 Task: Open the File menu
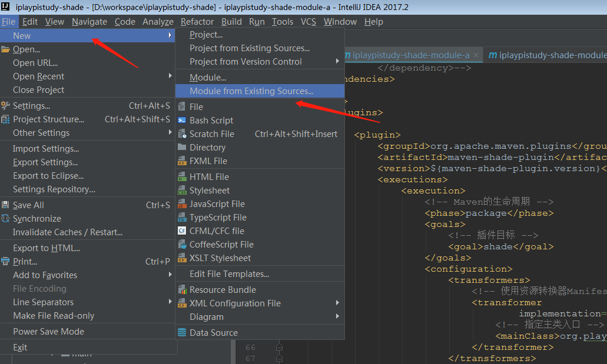click(8, 22)
